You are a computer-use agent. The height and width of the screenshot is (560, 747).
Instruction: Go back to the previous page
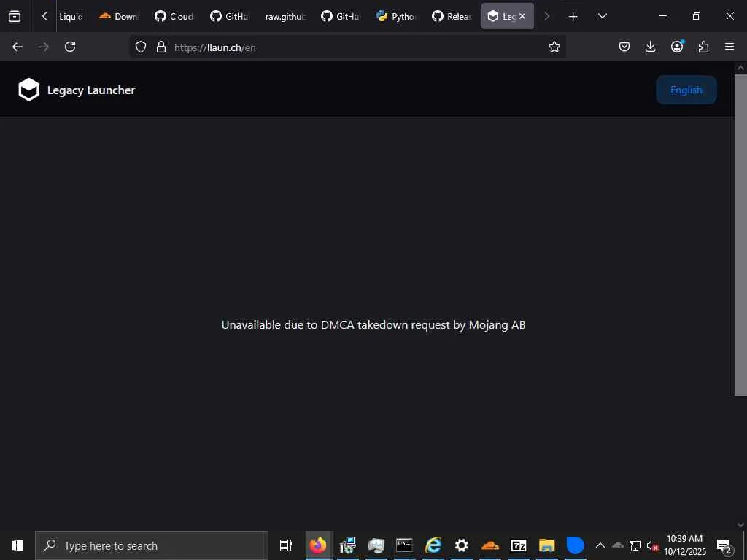point(18,47)
